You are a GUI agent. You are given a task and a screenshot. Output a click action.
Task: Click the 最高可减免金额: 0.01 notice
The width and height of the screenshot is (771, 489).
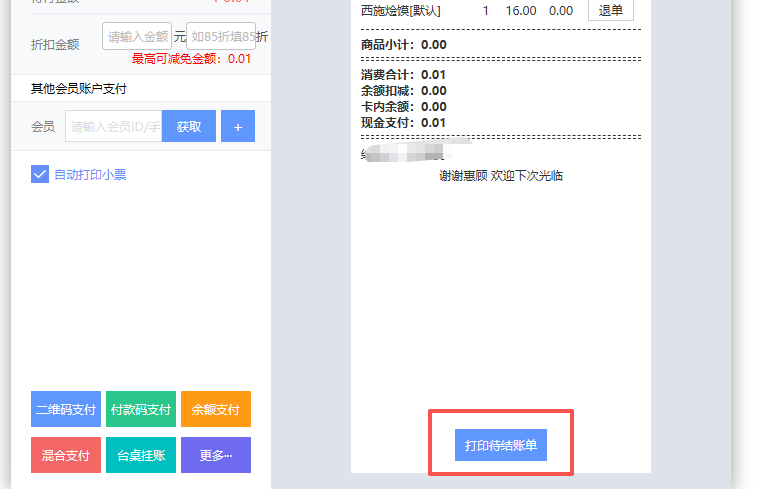(191, 59)
